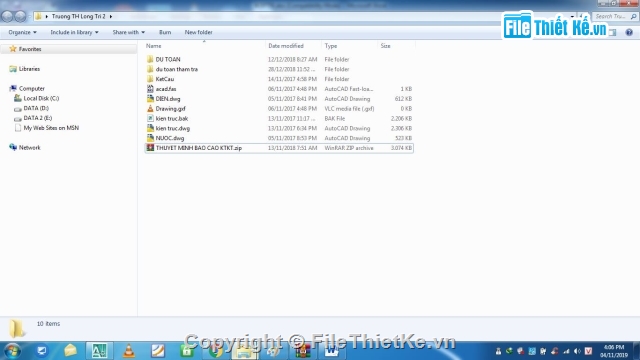640x360 pixels.
Task: Click the Favorites star icon
Action: tap(13, 49)
